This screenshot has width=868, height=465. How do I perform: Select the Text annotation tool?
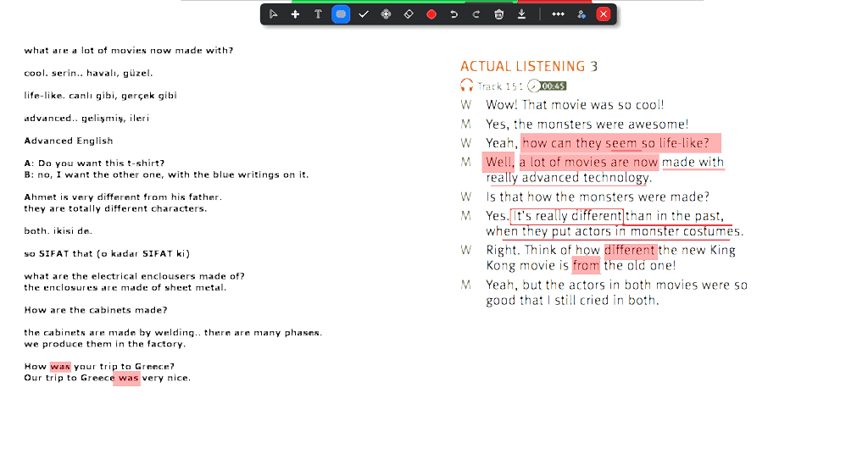tap(318, 14)
